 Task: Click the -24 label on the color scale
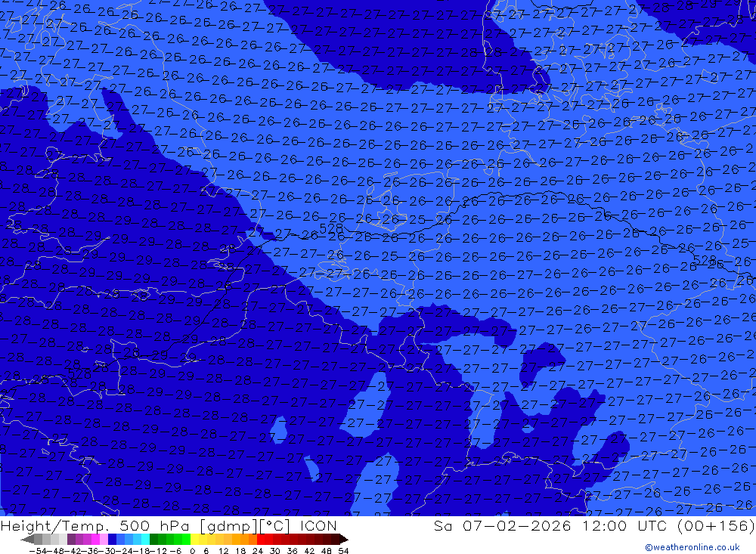point(125,551)
